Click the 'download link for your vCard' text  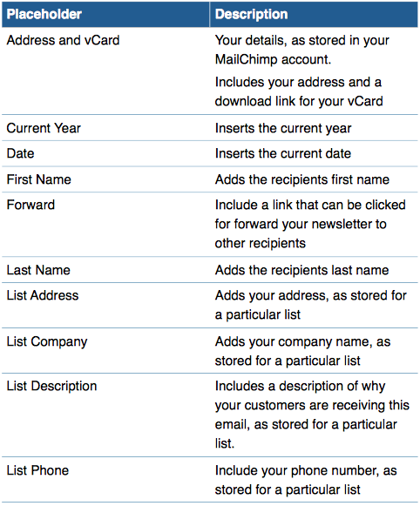coord(299,101)
